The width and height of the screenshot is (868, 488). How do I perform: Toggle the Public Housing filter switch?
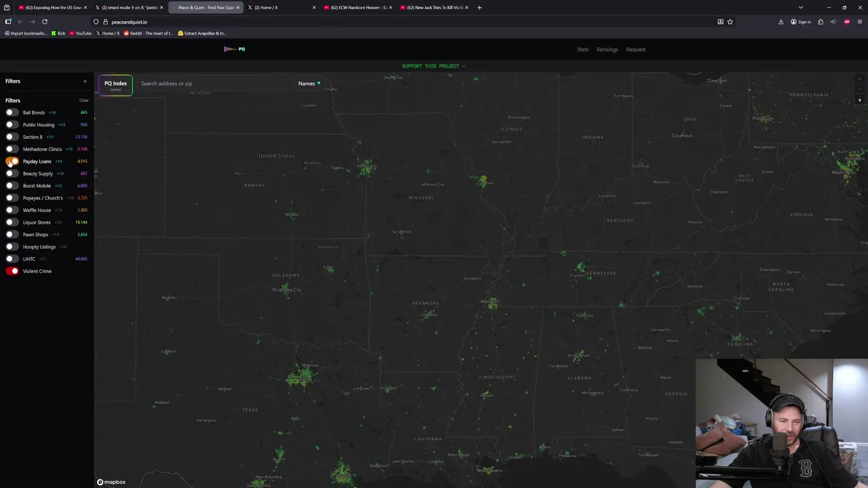(12, 125)
